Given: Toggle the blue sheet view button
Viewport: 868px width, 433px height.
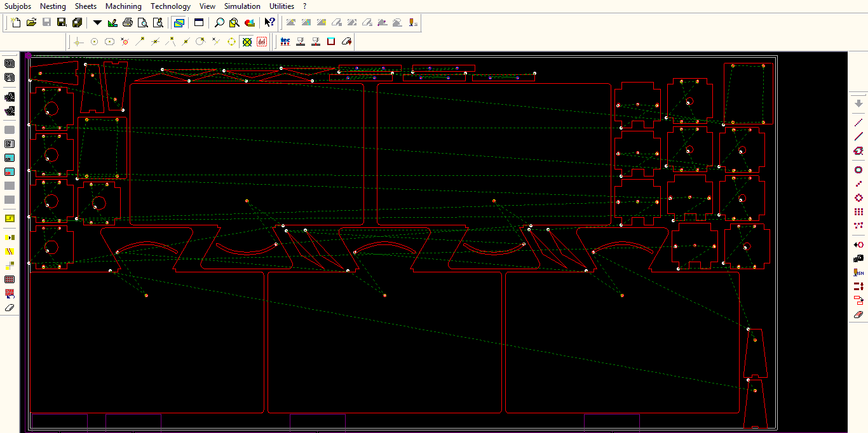Looking at the screenshot, I should [179, 23].
